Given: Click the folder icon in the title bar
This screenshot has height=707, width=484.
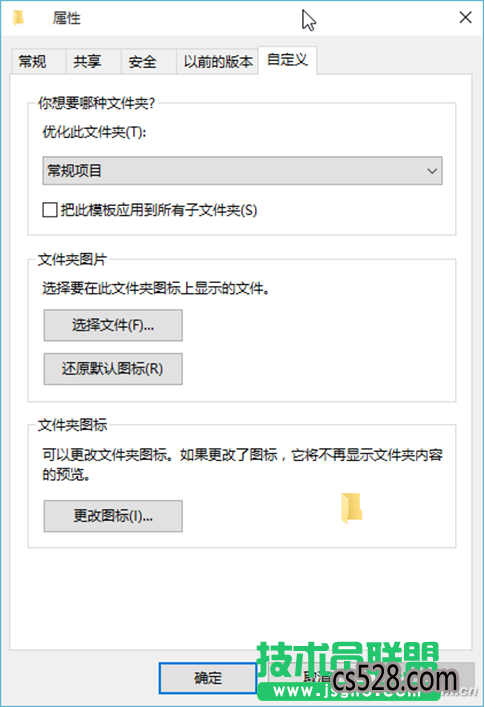Looking at the screenshot, I should click(18, 18).
